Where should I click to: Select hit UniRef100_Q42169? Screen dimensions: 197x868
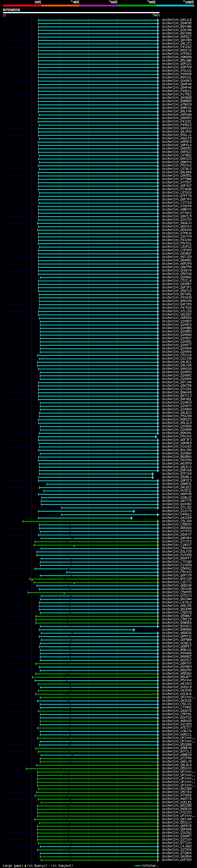(x=177, y=518)
